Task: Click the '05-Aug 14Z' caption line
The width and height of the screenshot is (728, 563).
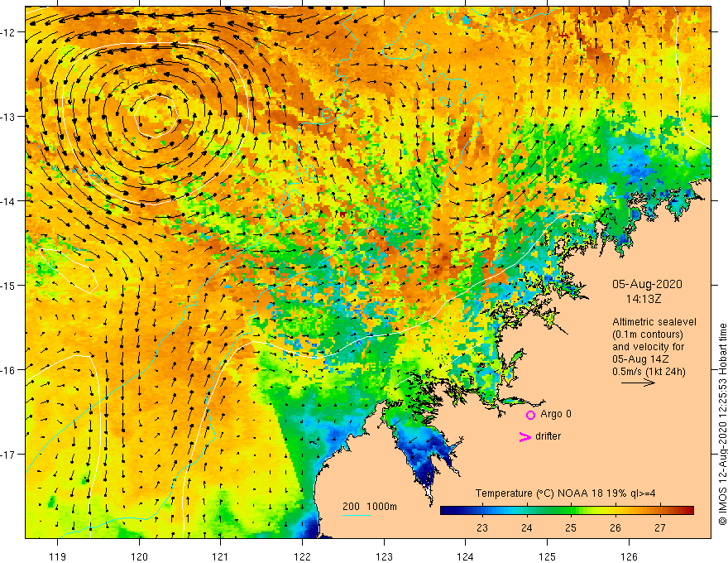Action: (x=640, y=359)
